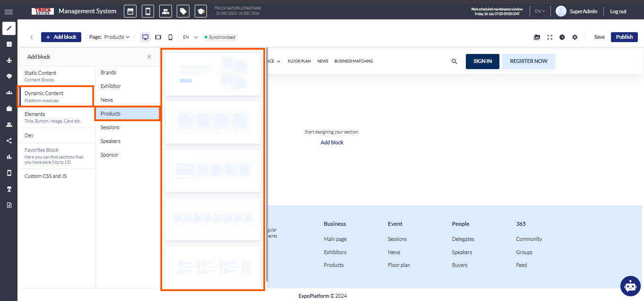Select Dynamic Content block category
The image size is (644, 301).
57,97
